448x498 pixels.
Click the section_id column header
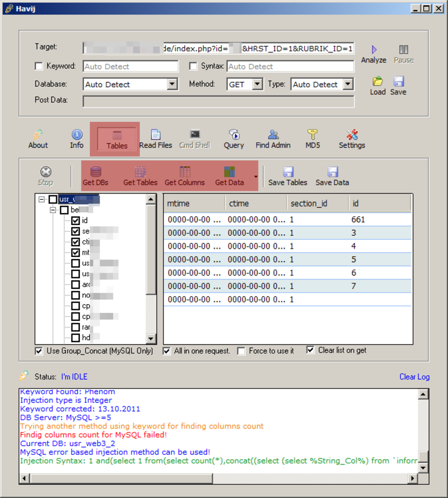pyautogui.click(x=318, y=203)
